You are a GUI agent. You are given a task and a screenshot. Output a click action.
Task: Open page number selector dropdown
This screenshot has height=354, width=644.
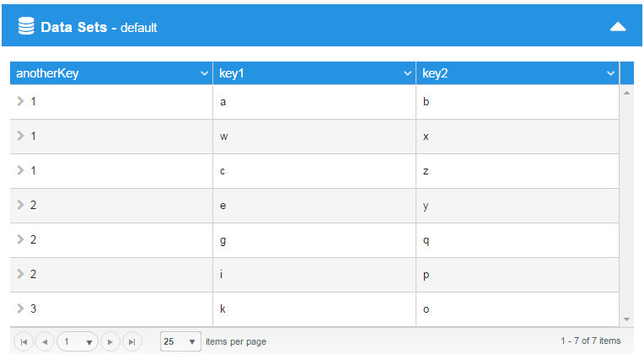[x=78, y=341]
